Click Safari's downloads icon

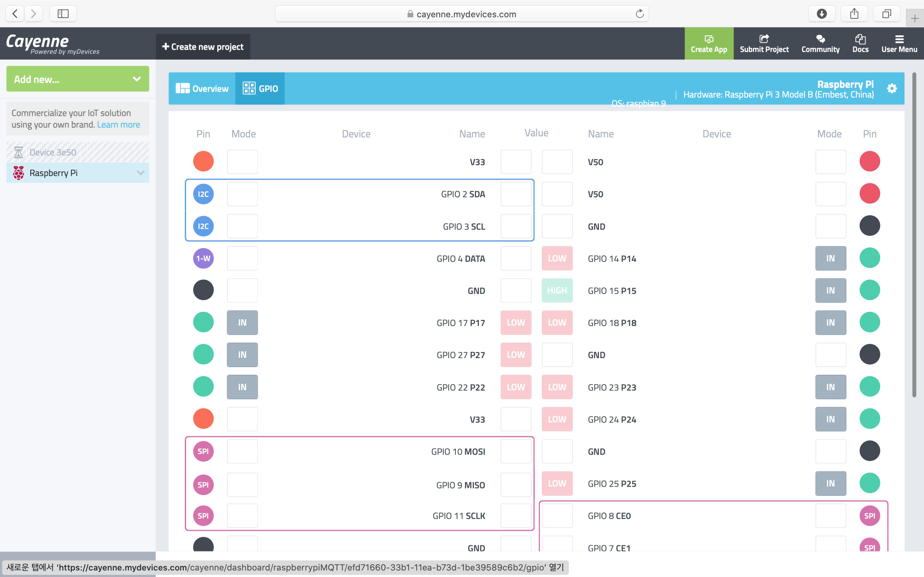821,14
